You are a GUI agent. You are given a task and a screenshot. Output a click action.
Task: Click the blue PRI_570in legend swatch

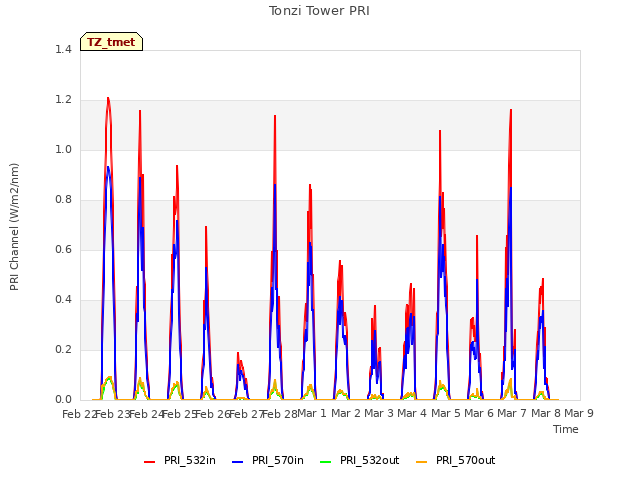[238, 462]
